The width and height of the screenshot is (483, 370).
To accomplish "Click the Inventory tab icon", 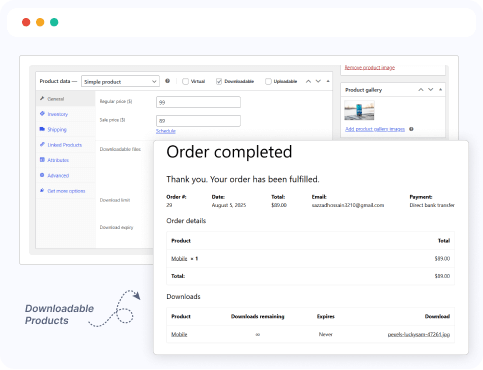I will click(x=42, y=113).
